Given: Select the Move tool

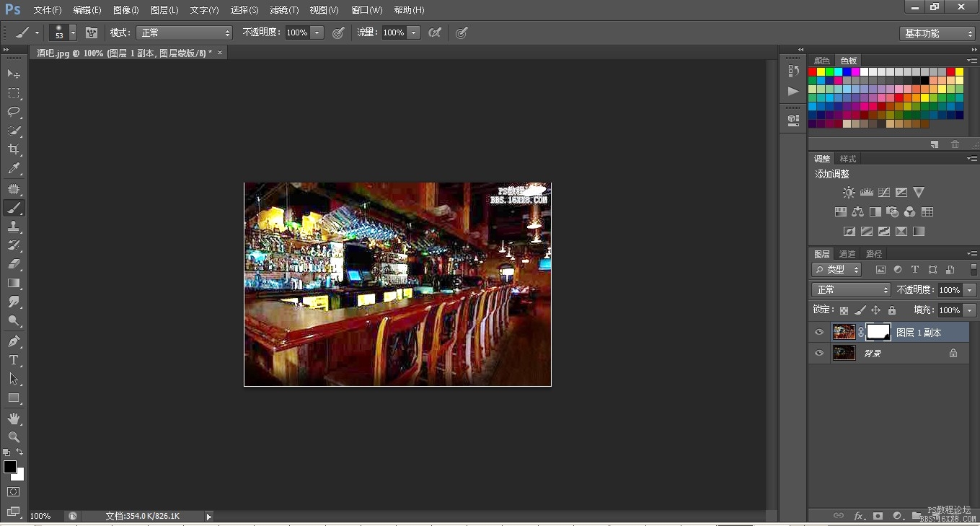Looking at the screenshot, I should tap(14, 74).
